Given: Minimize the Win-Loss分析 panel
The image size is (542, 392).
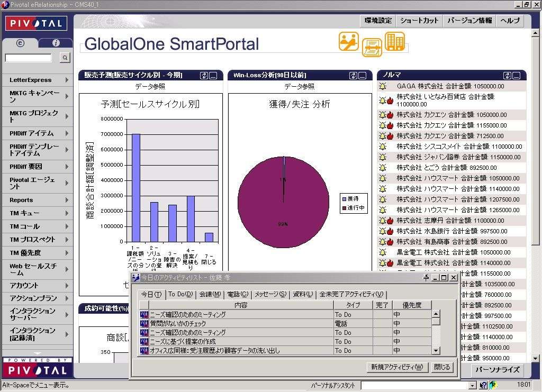Looking at the screenshot, I should pyautogui.click(x=362, y=75).
